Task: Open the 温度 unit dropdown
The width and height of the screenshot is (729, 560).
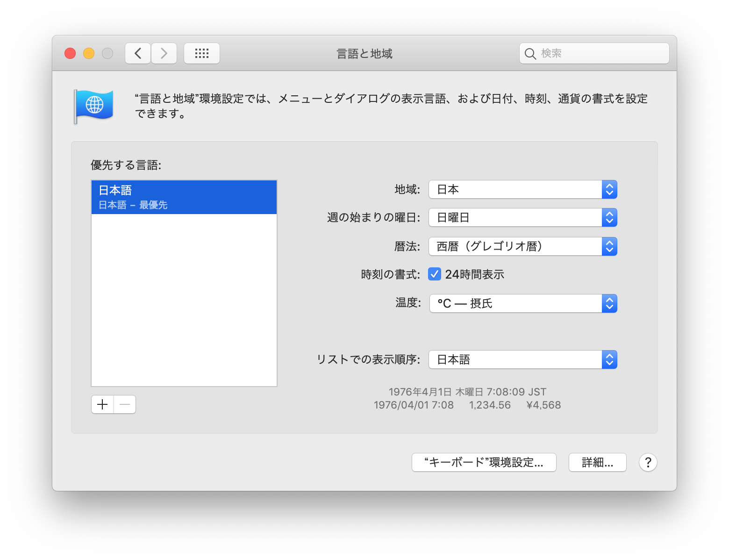Action: pos(522,303)
